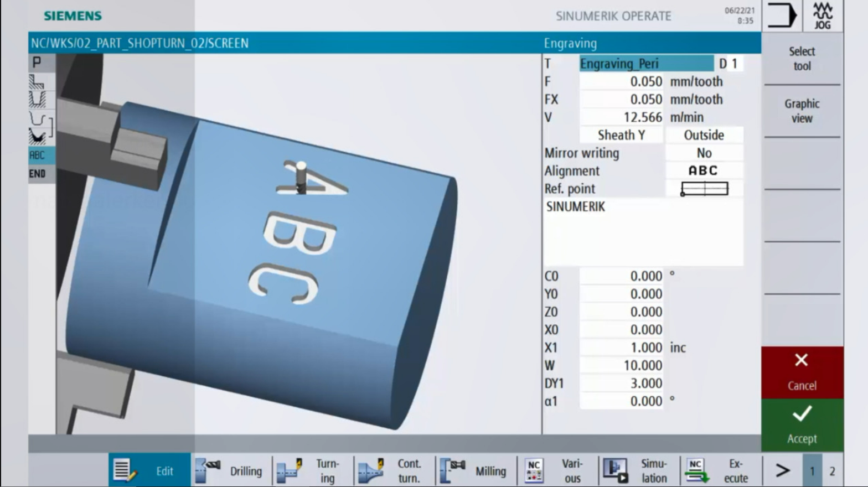Screen dimensions: 868x487
Task: Open the Graphic view softkey
Action: click(x=802, y=111)
